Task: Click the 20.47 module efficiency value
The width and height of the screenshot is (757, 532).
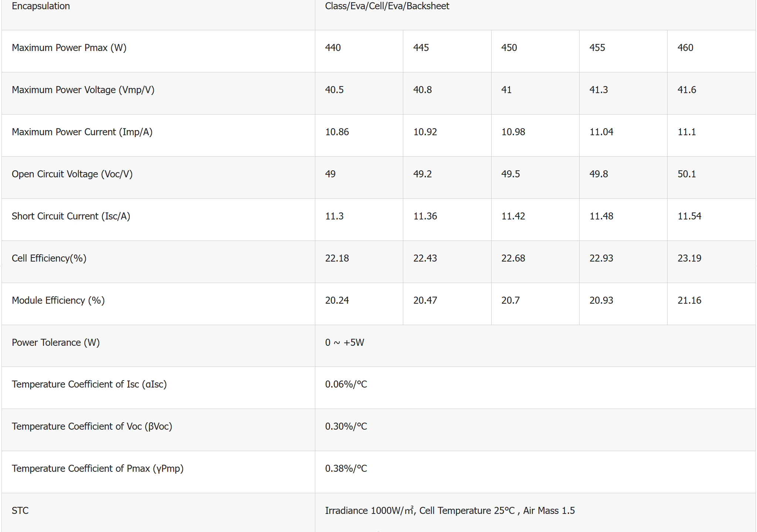Action: (x=425, y=300)
